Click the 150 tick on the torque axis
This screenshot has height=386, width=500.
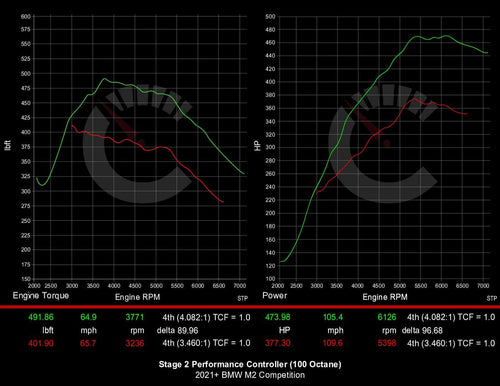[26, 279]
